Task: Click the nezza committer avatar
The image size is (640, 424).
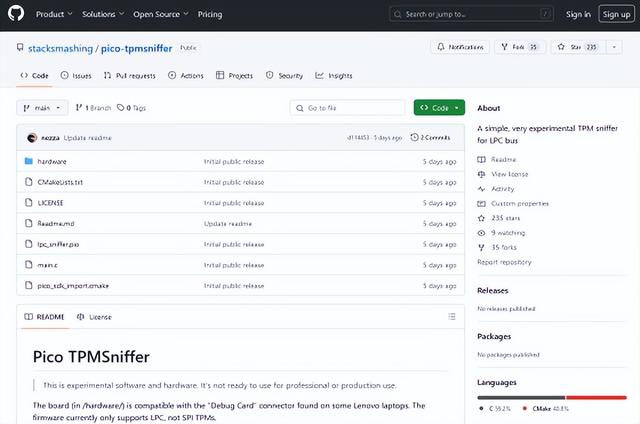Action: [32, 138]
